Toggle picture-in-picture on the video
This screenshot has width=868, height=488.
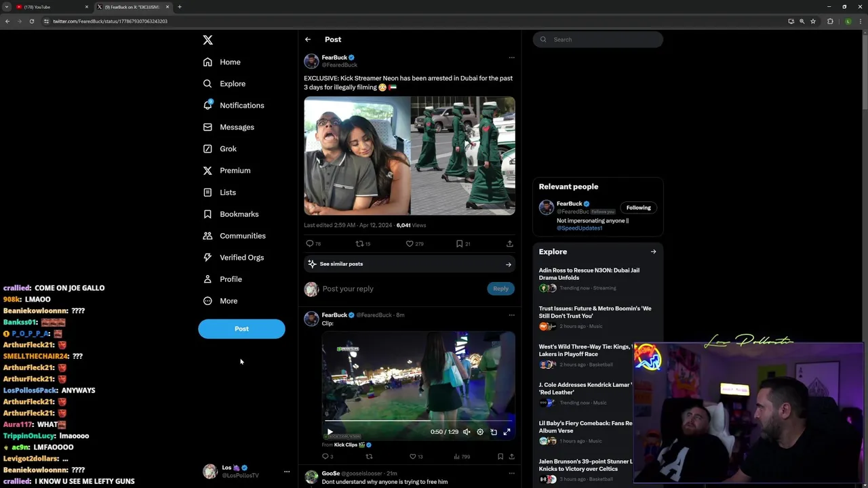(494, 432)
